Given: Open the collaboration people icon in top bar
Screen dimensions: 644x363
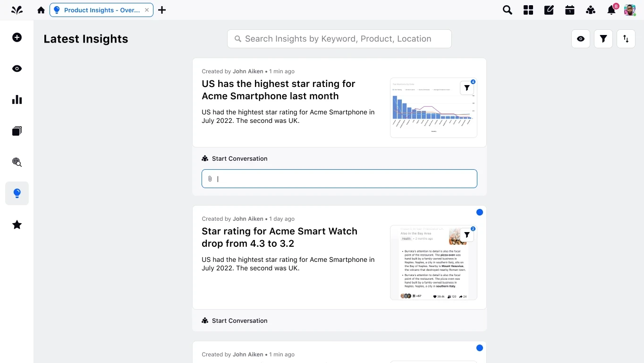Looking at the screenshot, I should click(591, 10).
